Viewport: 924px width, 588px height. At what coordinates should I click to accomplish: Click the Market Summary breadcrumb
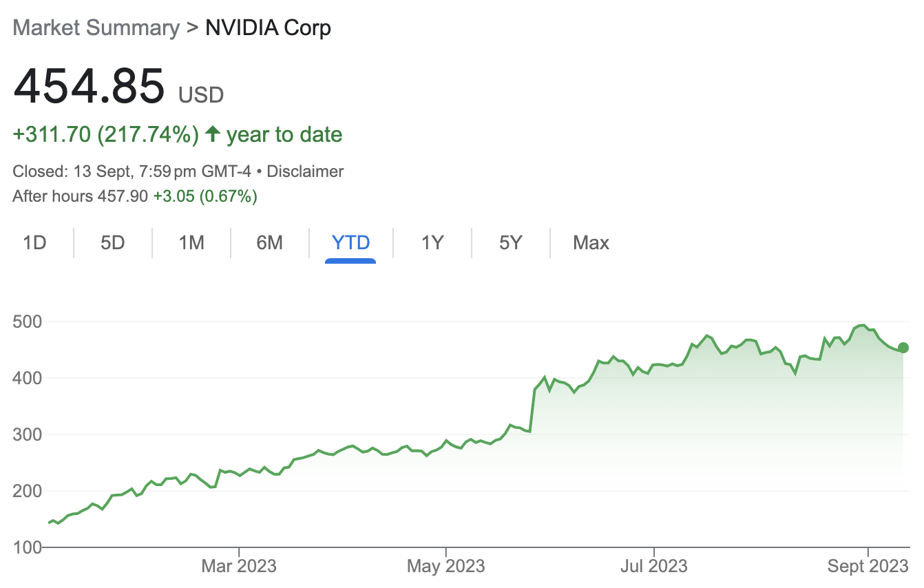pos(96,28)
